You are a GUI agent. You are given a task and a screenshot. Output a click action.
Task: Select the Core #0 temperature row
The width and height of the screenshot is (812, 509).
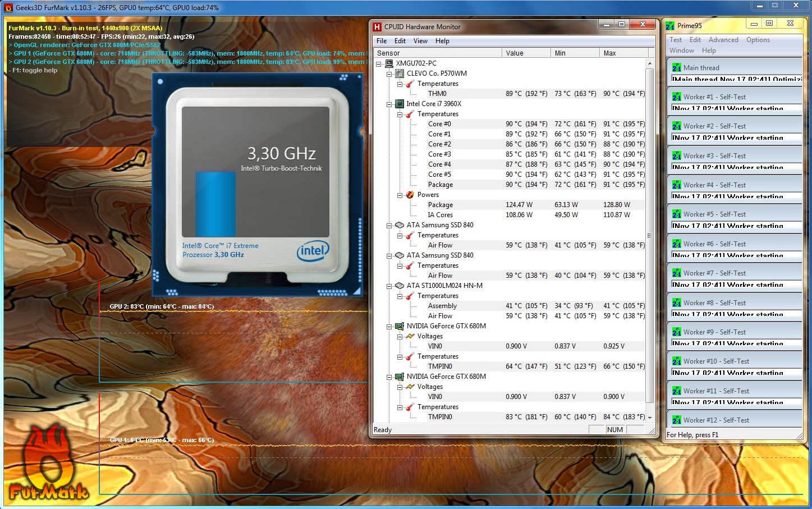pyautogui.click(x=536, y=124)
